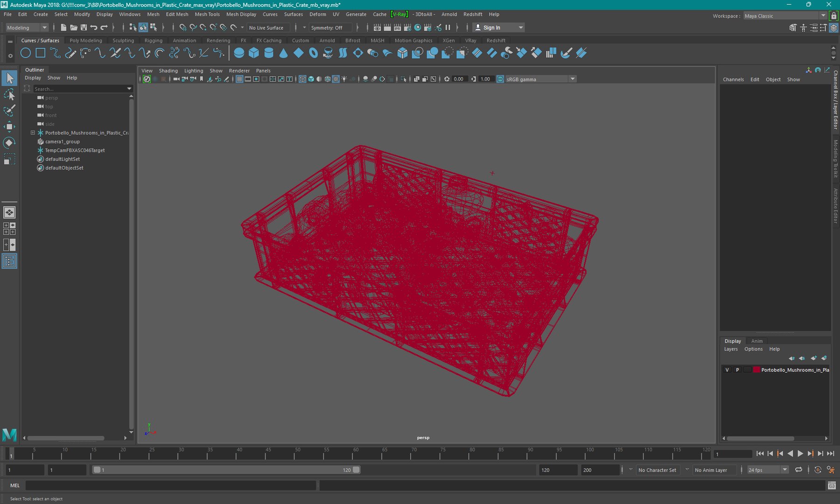Screen dimensions: 840x504
Task: Activate the Lasso select tool
Action: (x=9, y=95)
